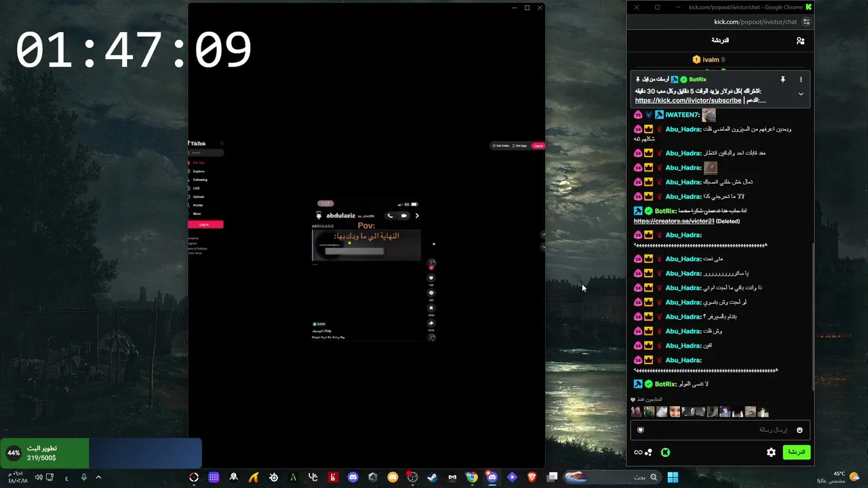
Task: Open the purple grid app on taskbar
Action: coord(214,477)
